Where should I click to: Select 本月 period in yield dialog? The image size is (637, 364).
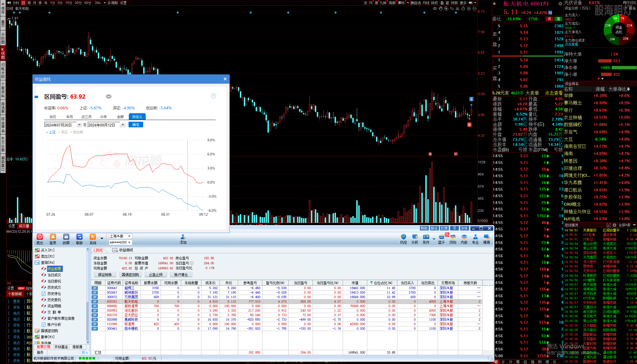[70, 117]
